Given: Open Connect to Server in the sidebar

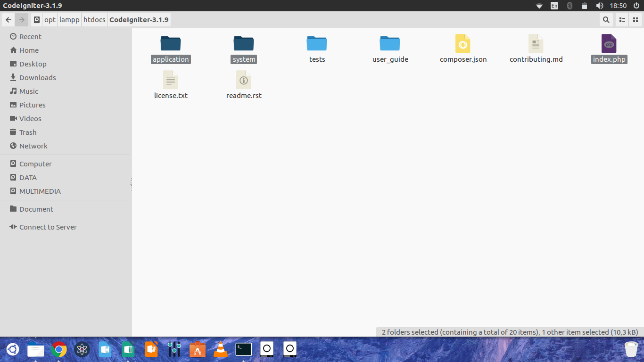Looking at the screenshot, I should 47,227.
